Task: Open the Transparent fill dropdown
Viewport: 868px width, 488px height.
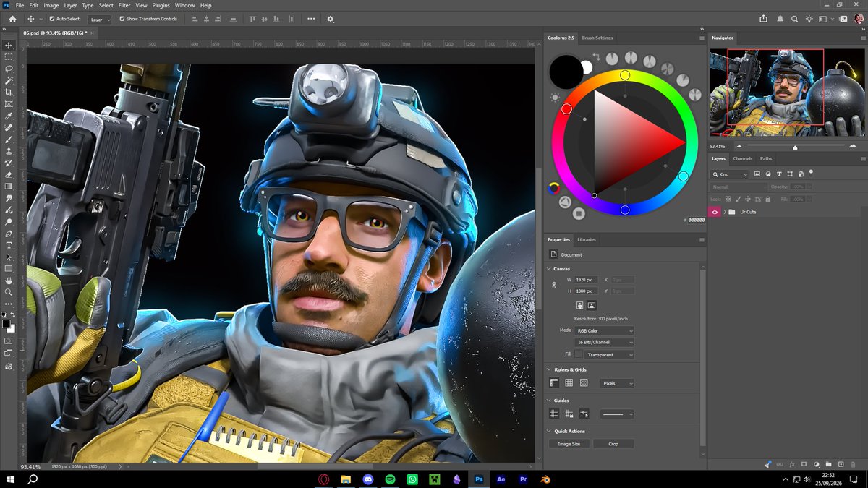Action: pos(610,354)
